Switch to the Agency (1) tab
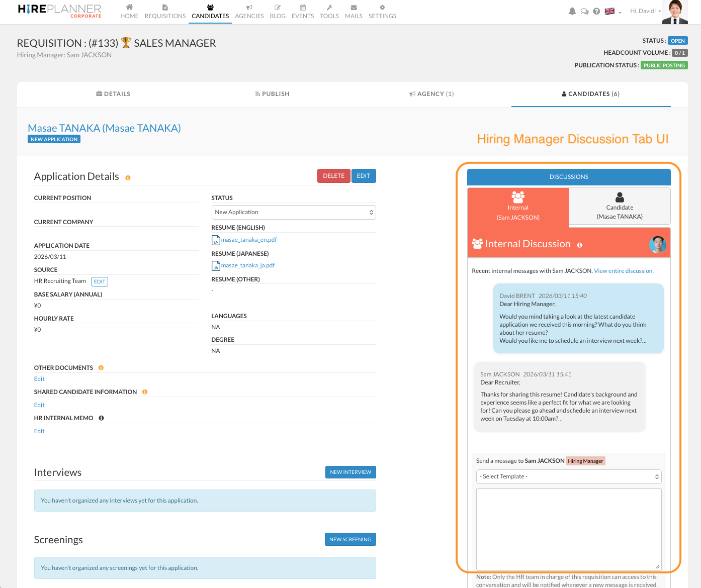This screenshot has width=701, height=588. click(x=431, y=94)
